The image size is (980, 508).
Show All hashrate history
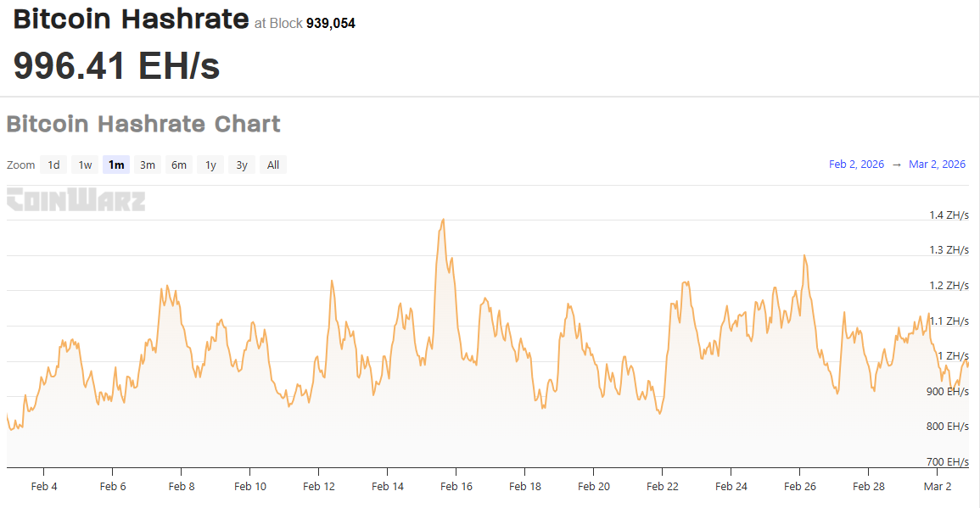[273, 165]
